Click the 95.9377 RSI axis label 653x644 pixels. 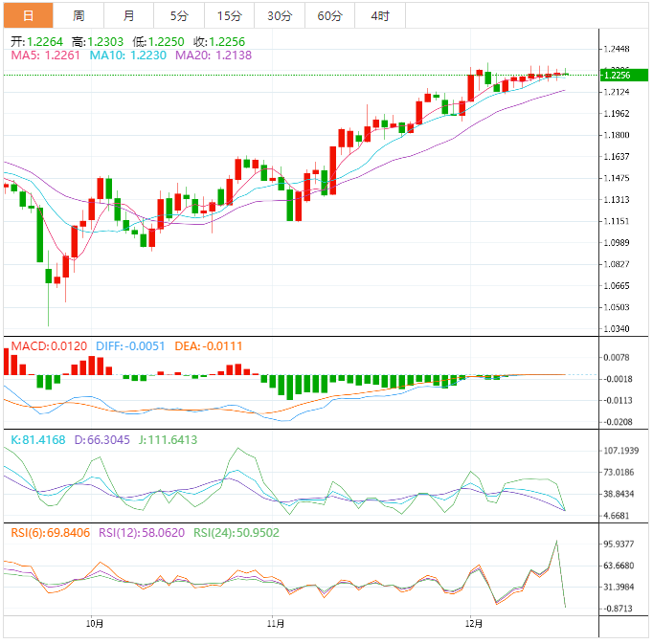[619, 544]
